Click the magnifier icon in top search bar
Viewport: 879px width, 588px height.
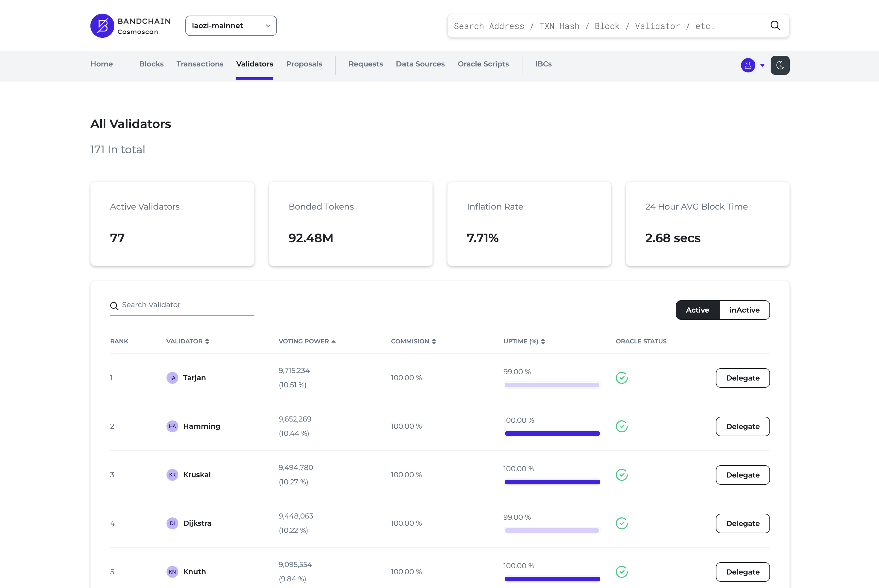[775, 25]
